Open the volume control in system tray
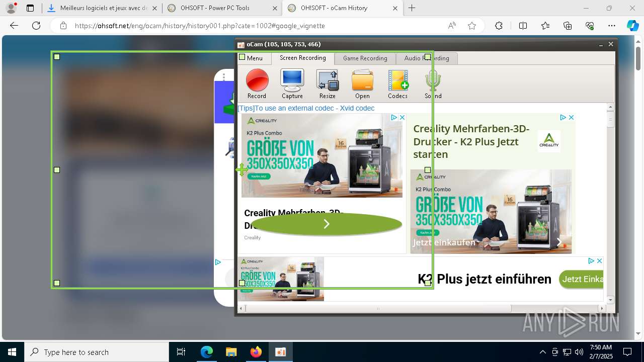 click(x=579, y=352)
